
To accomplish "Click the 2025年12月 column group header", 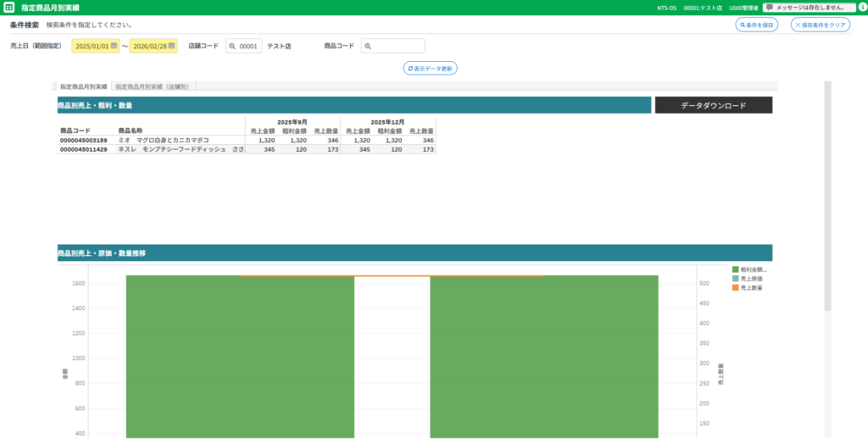I will 387,122.
